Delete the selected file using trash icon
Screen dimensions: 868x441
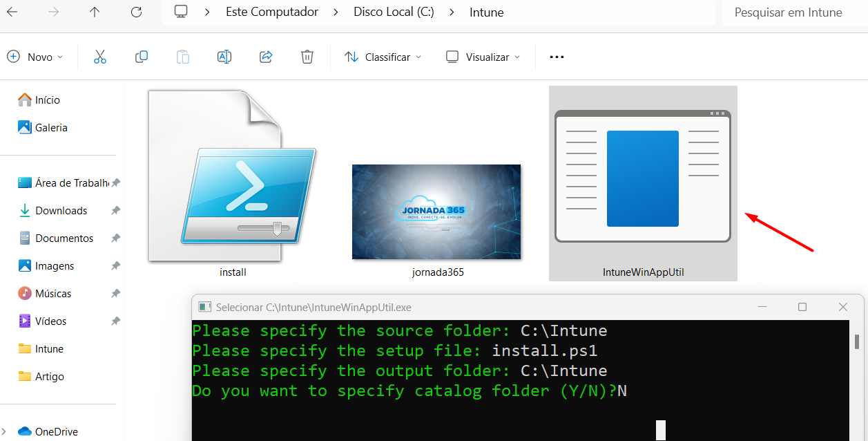point(307,56)
